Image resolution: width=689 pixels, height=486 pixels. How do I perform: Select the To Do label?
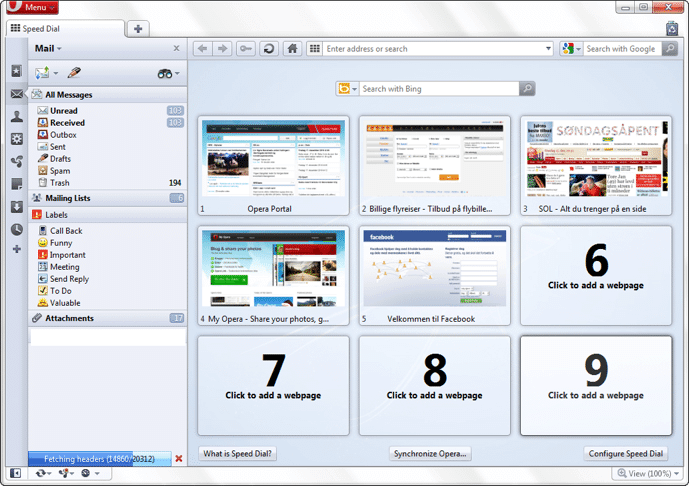tap(110, 291)
